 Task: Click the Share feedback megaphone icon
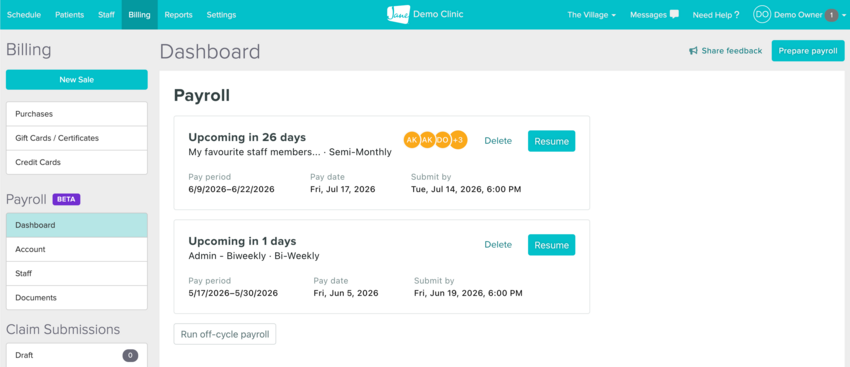pyautogui.click(x=693, y=51)
